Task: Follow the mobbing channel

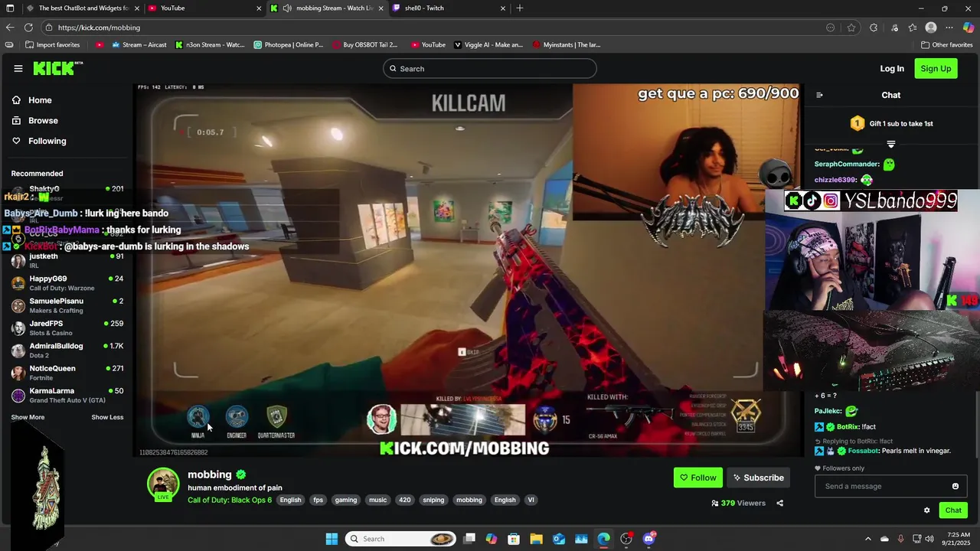Action: coord(698,478)
